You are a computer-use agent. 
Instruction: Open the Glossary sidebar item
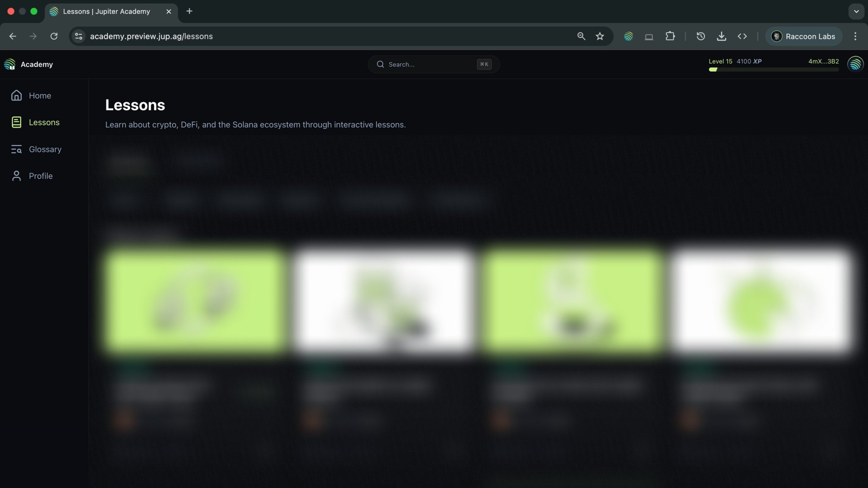(45, 149)
